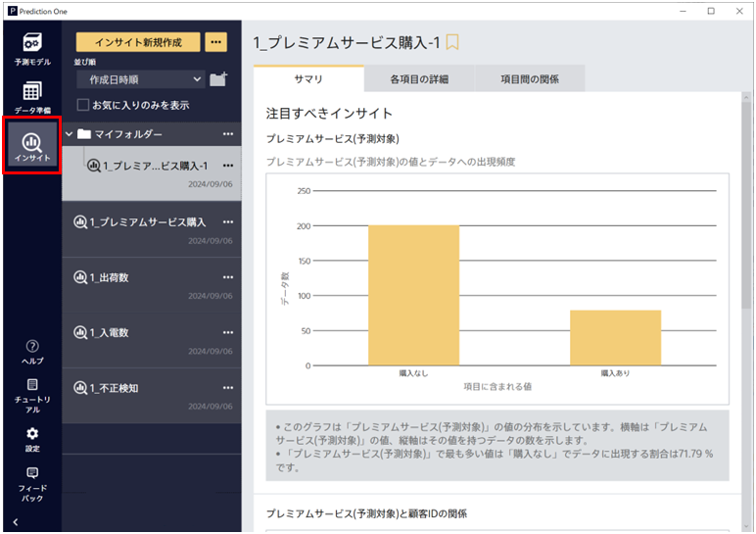Click the インサイト新規作成 button
This screenshot has height=534, width=756.
point(138,42)
